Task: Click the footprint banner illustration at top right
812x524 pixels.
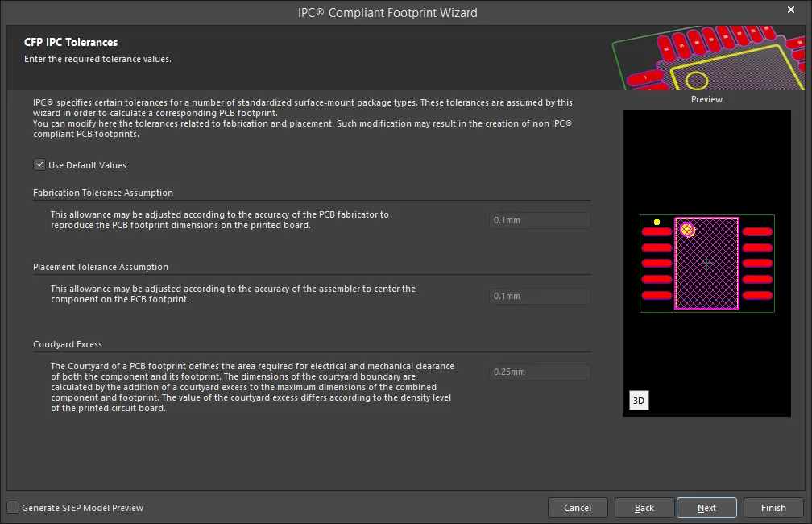Action: (x=708, y=58)
